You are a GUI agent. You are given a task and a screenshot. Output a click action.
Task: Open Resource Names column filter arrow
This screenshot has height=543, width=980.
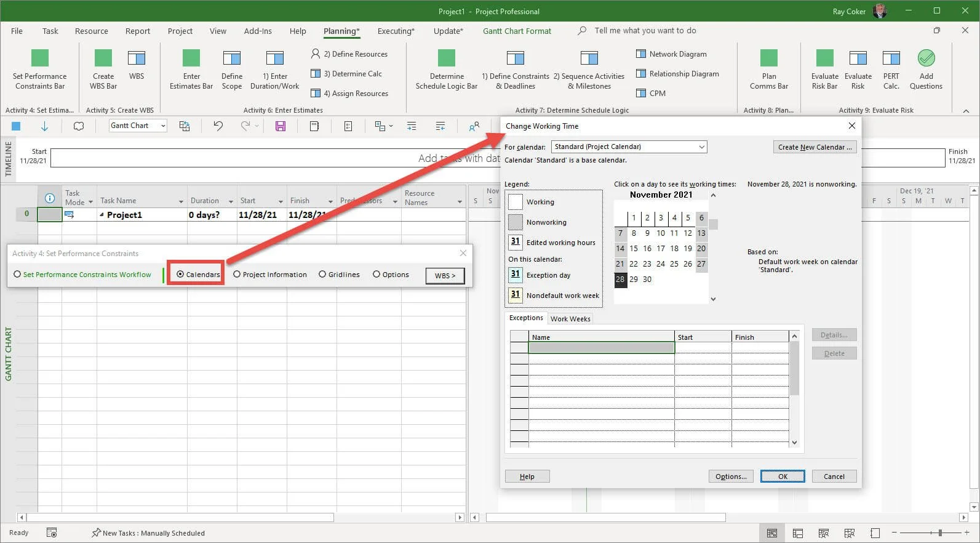pos(460,202)
